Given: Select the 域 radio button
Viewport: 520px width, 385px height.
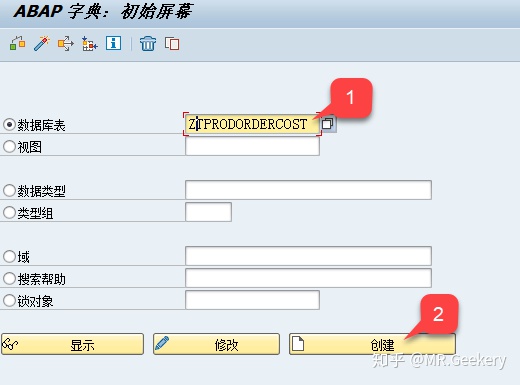Looking at the screenshot, I should 9,257.
